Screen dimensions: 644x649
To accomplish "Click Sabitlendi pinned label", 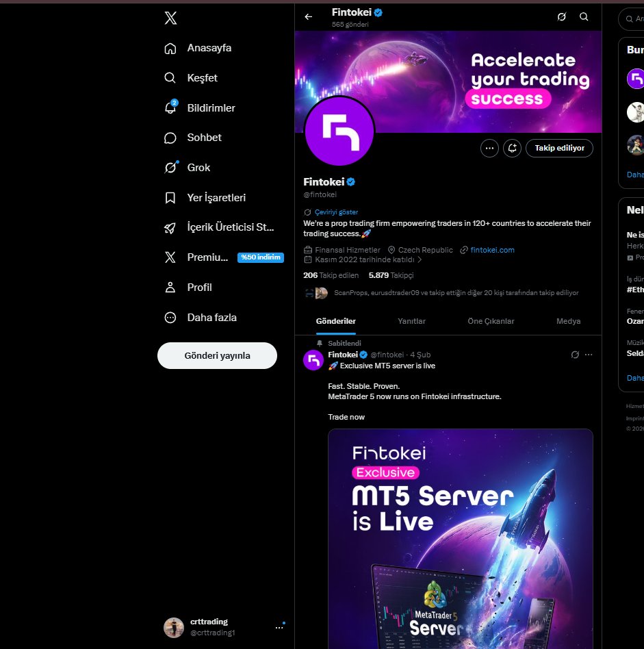I will [x=344, y=343].
